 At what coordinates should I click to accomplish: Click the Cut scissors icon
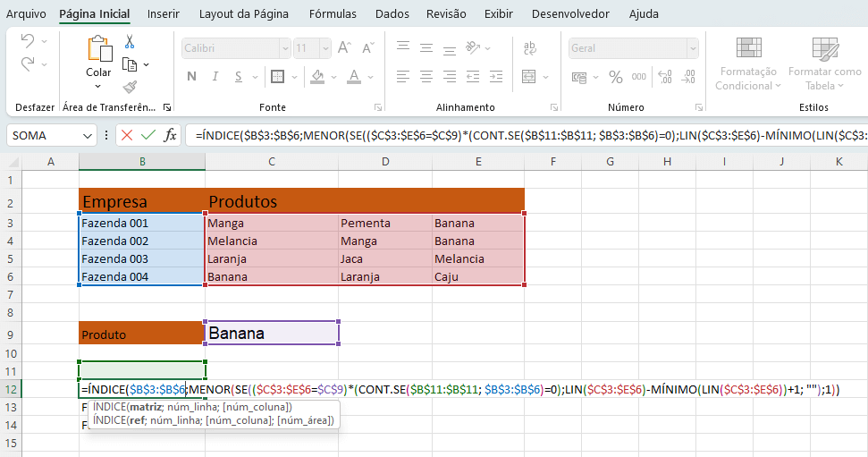tap(130, 41)
